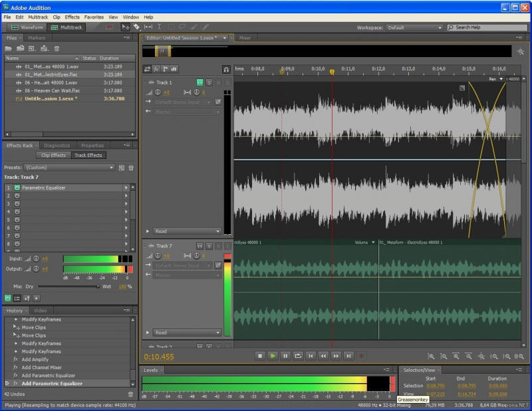Screen dimensions: 532x411
Task: Open the Effects menu
Action: coord(72,17)
